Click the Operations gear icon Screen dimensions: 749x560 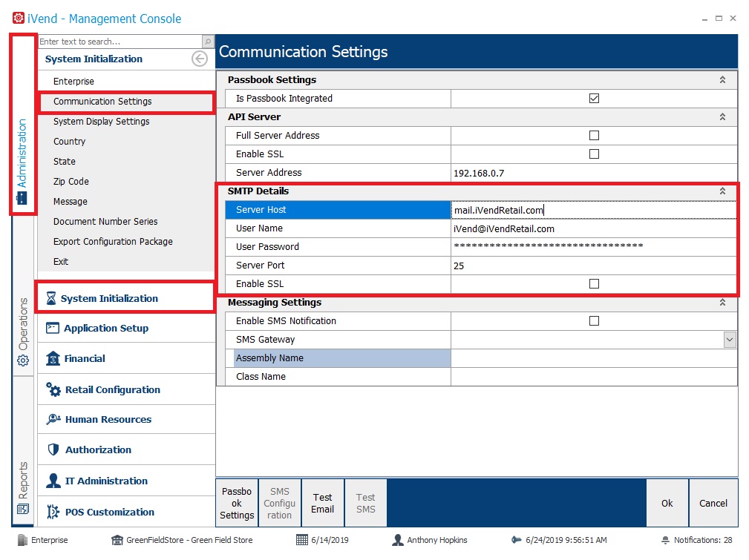[x=23, y=360]
